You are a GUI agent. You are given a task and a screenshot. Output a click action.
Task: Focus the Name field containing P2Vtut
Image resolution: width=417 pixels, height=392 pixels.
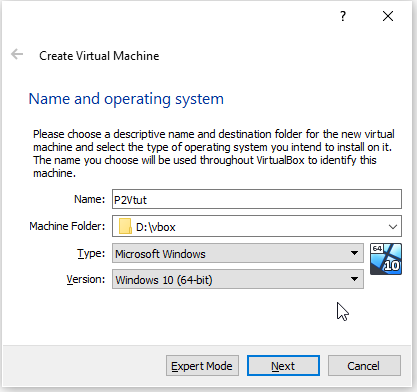point(257,199)
